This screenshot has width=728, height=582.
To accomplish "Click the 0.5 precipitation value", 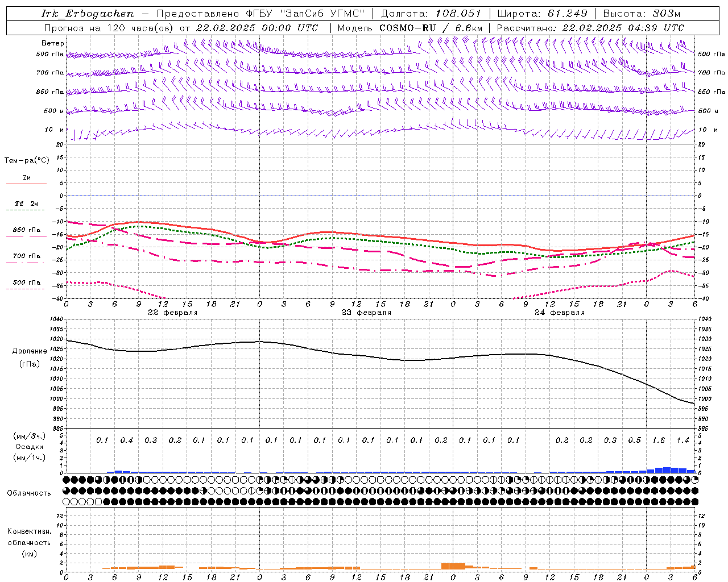I will pos(635,440).
